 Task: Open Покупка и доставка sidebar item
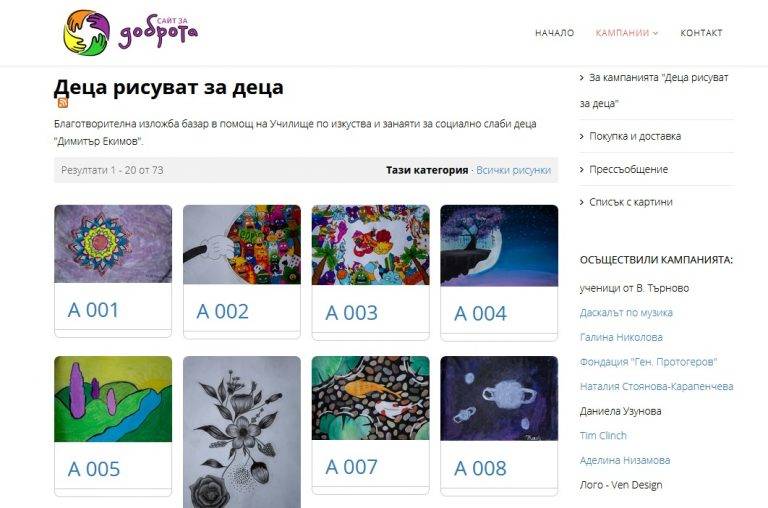pos(635,136)
